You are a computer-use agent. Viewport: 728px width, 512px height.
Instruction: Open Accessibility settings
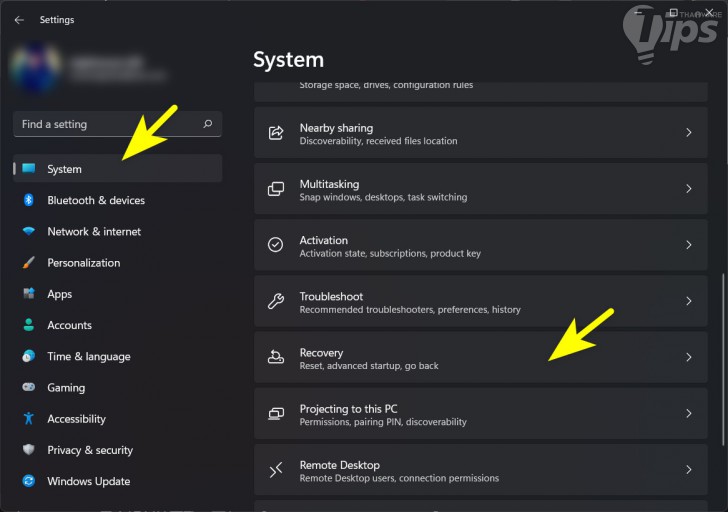[x=77, y=419]
